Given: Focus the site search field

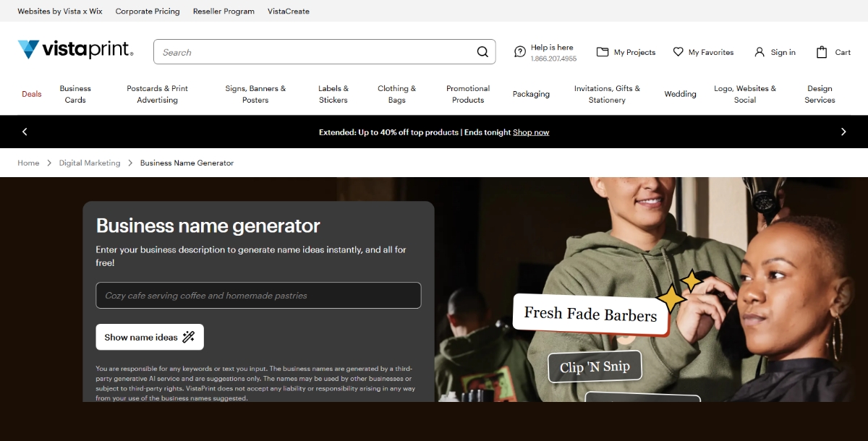Looking at the screenshot, I should coord(325,52).
